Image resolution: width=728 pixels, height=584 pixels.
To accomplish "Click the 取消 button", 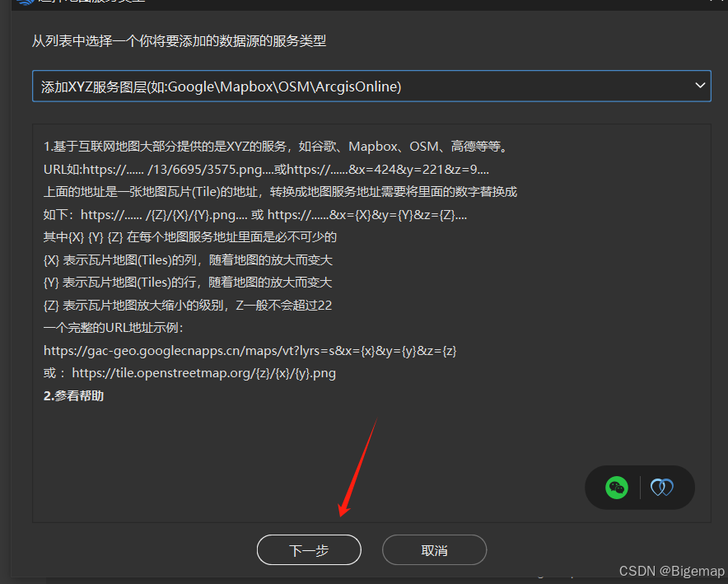I will tap(434, 549).
